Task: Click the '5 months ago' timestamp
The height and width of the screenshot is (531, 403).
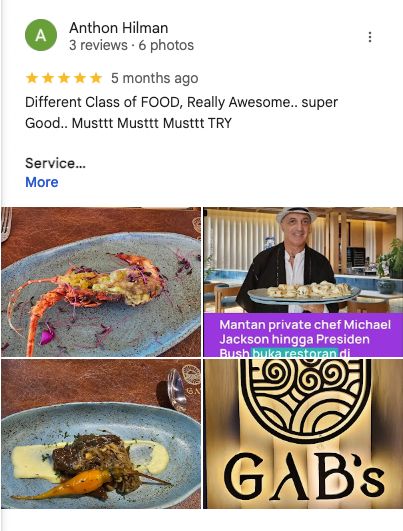Action: click(154, 78)
